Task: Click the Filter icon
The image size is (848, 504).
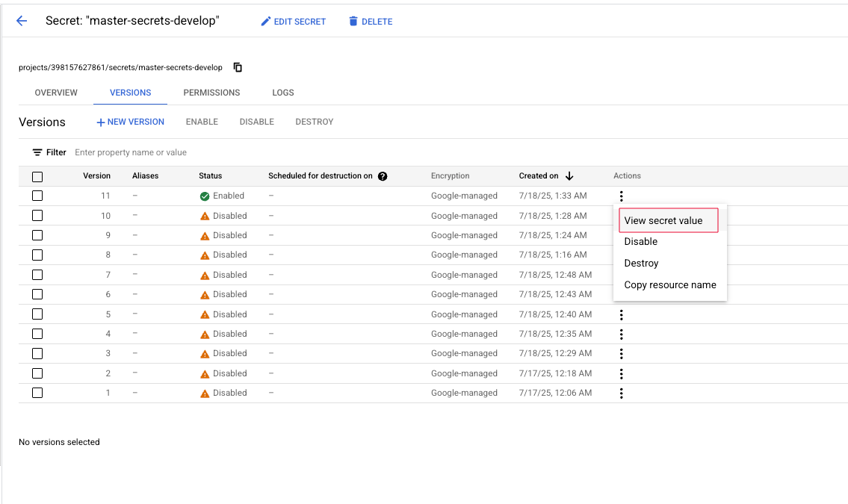Action: pos(37,152)
